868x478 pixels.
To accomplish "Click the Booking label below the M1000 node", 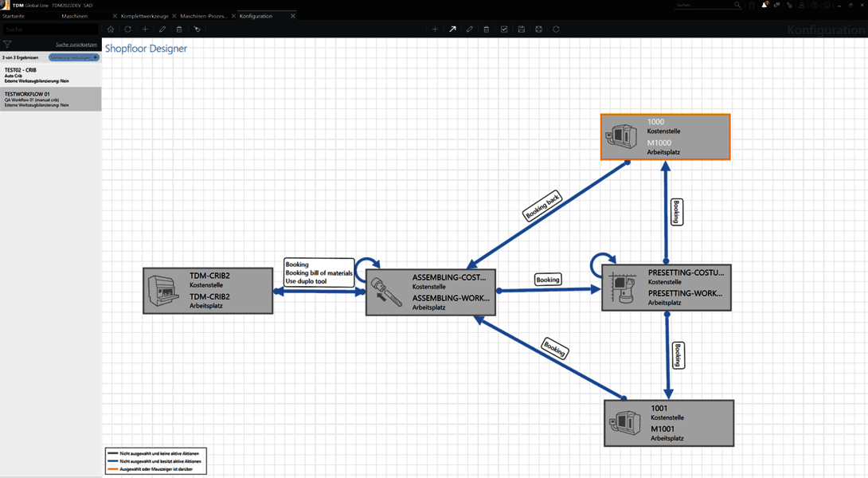I will tap(676, 212).
